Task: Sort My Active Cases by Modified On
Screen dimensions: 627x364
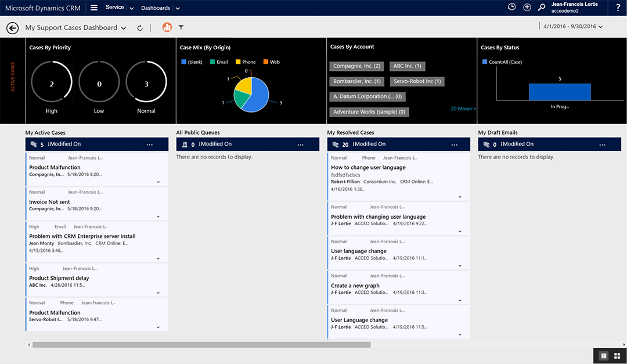Action: pos(64,144)
